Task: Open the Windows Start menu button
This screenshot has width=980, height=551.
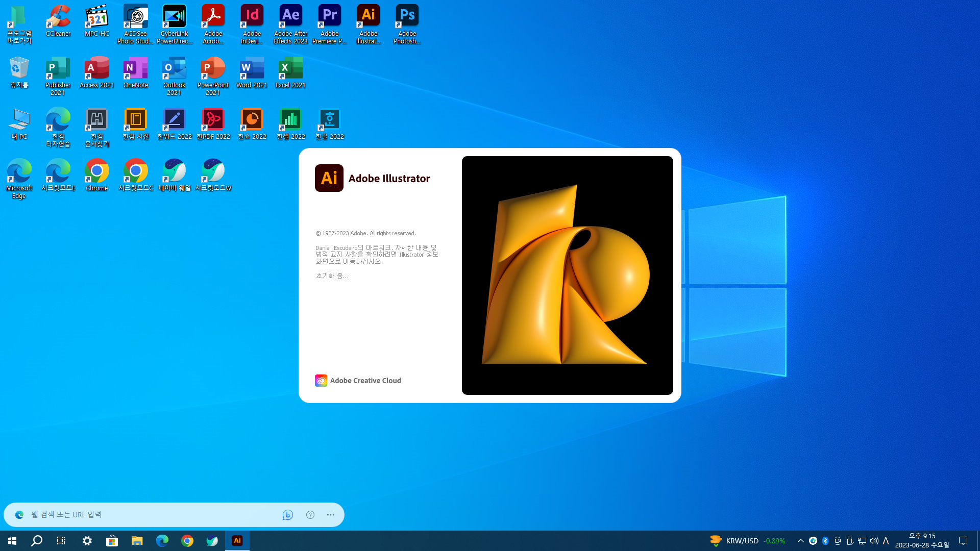Action: (12, 541)
